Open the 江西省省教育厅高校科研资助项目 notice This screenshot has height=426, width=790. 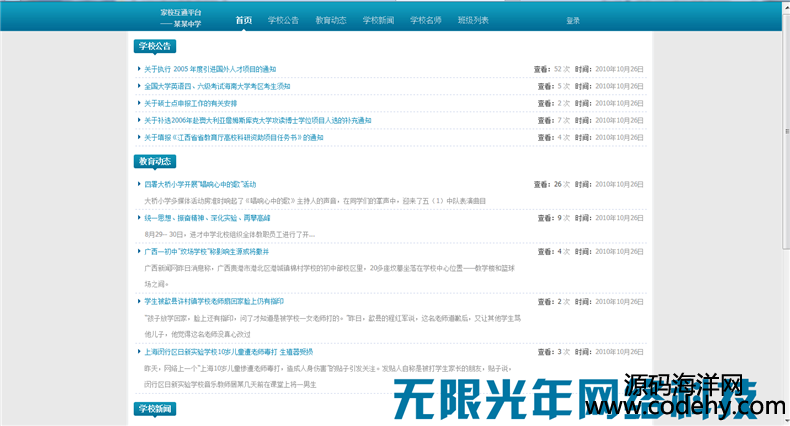[x=233, y=137]
